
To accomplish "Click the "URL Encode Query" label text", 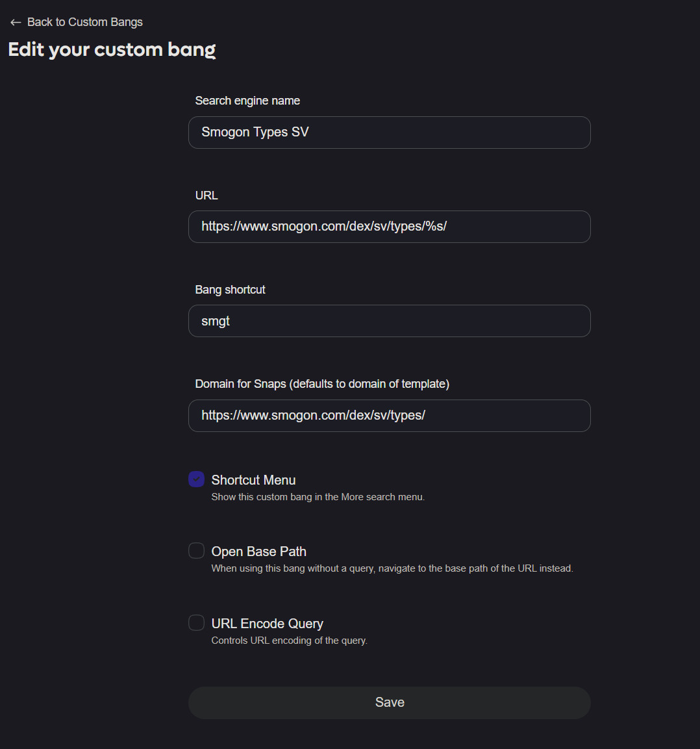I will [267, 624].
